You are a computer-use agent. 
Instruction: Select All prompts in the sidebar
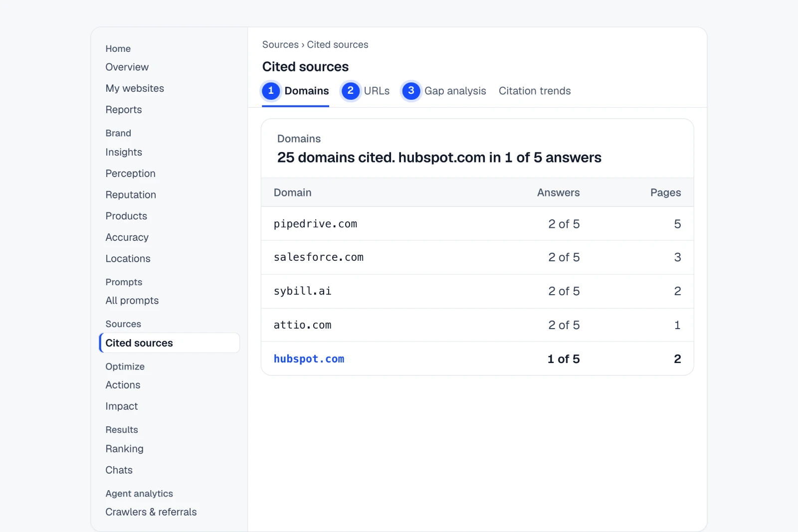pyautogui.click(x=132, y=301)
